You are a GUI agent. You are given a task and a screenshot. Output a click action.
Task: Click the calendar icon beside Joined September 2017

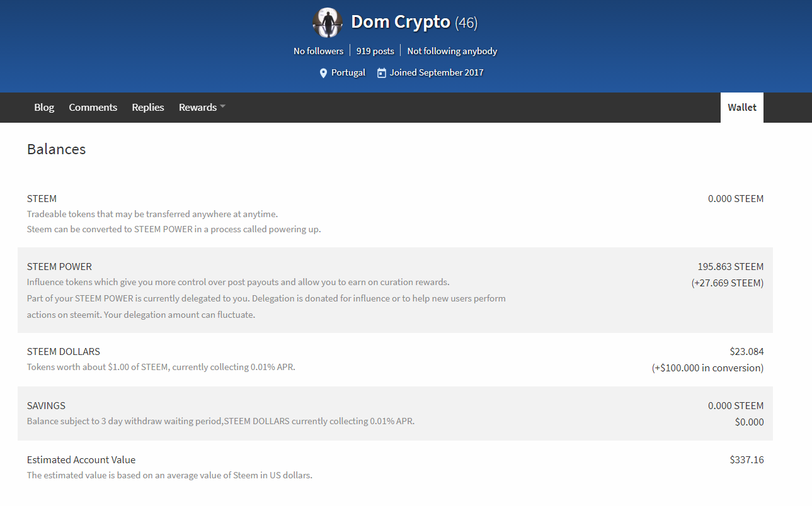(x=381, y=73)
